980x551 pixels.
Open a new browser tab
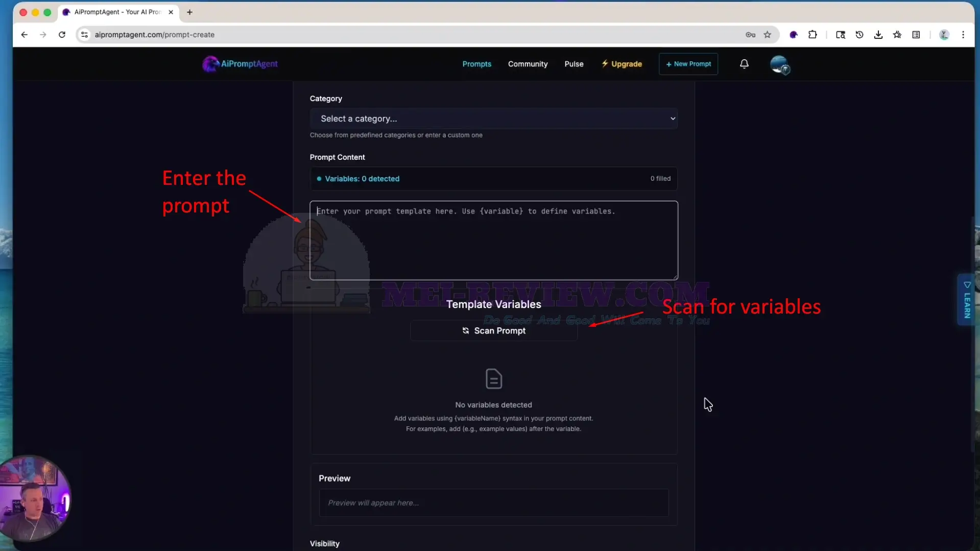(189, 12)
